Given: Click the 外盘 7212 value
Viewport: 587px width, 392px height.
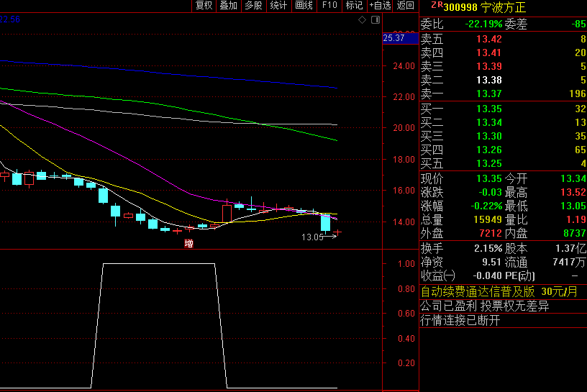Looking at the screenshot, I should 491,233.
